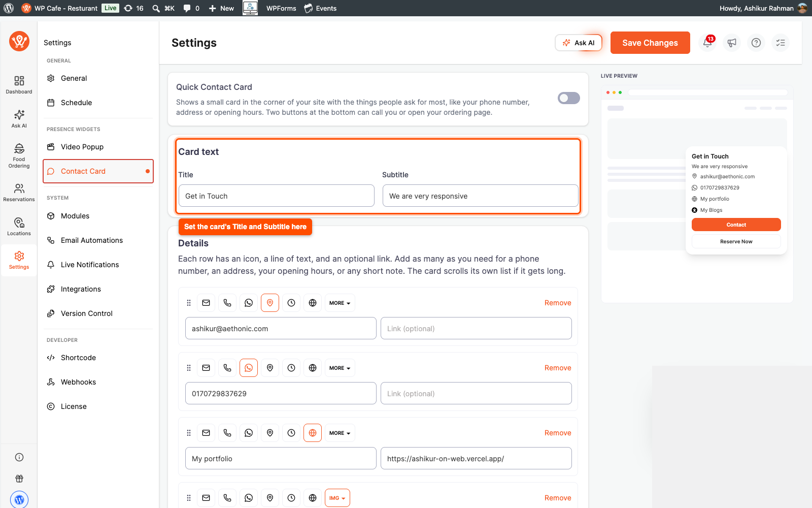
Task: Select clock icon in My portfolio row
Action: pos(291,433)
